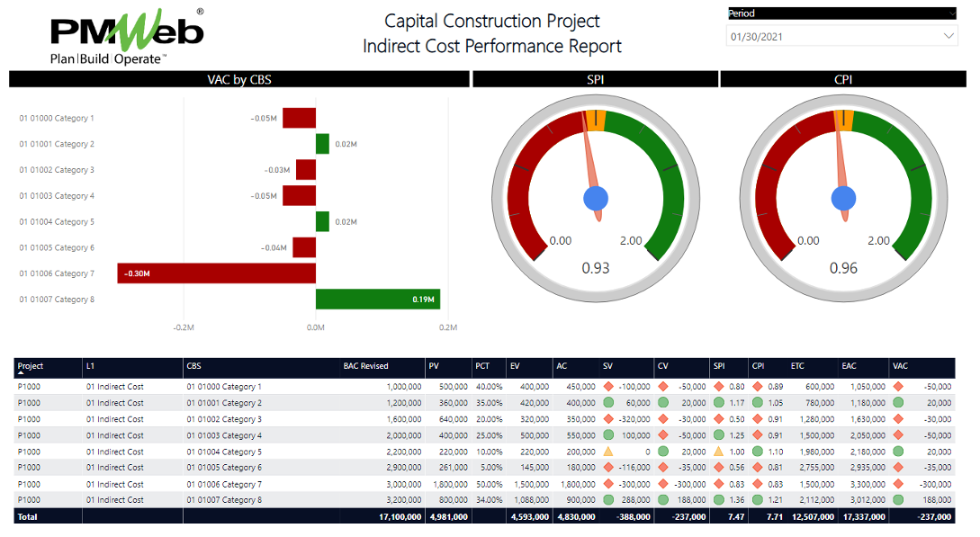Select green CPI indicator in Category 8 row
Image resolution: width=980 pixels, height=537 pixels.
coord(758,500)
